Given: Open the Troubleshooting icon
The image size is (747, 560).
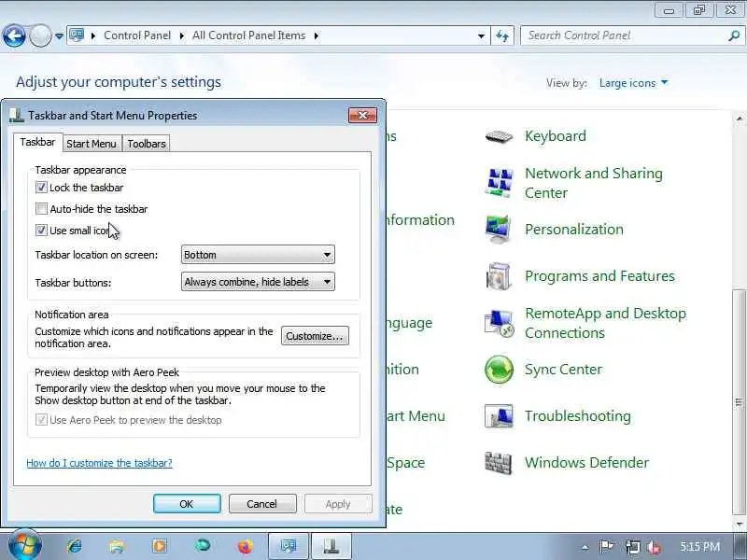Looking at the screenshot, I should [x=499, y=415].
